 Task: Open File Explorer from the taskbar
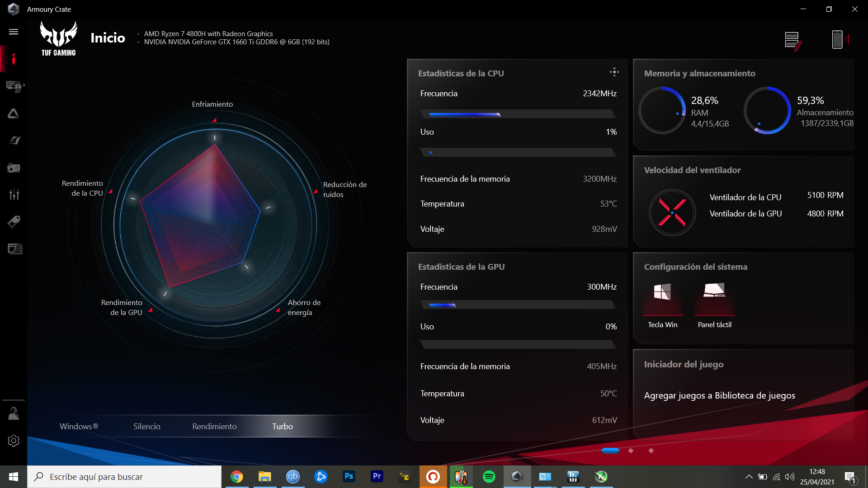tap(265, 477)
